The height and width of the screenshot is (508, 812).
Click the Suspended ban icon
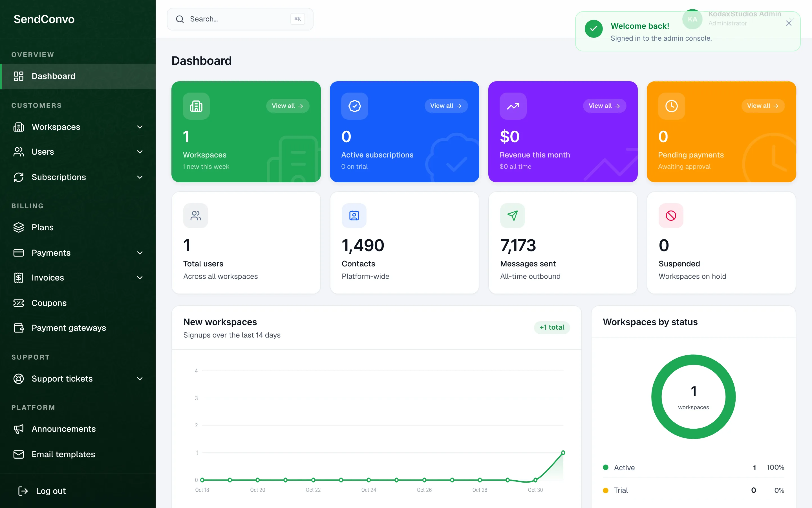click(671, 215)
